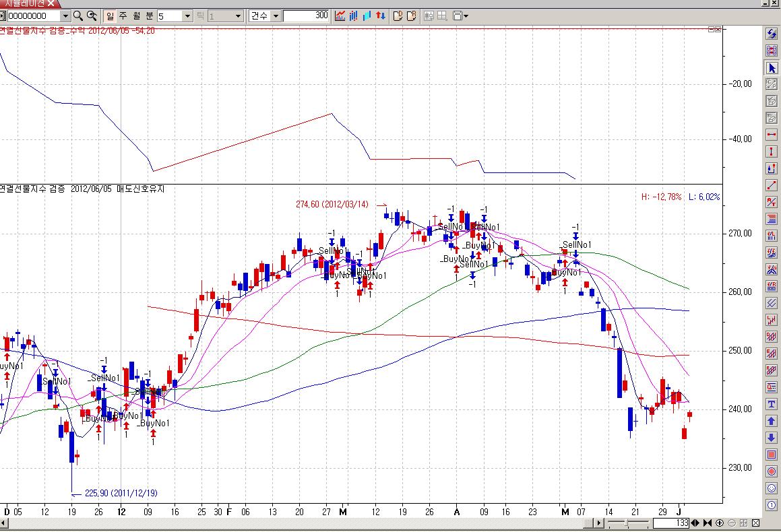The height and width of the screenshot is (532, 781).
Task: Click the first document copy icon in toolbar
Action: click(x=398, y=16)
